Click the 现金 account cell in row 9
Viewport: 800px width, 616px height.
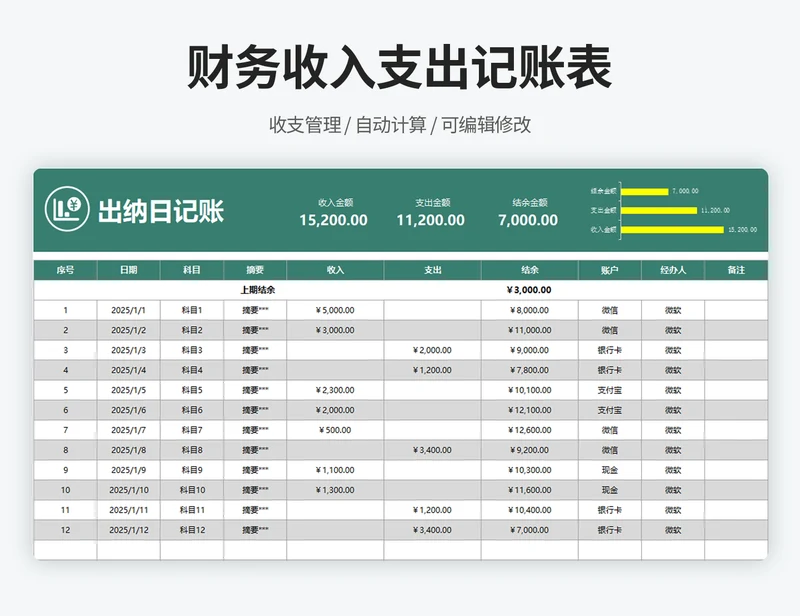[x=610, y=470]
